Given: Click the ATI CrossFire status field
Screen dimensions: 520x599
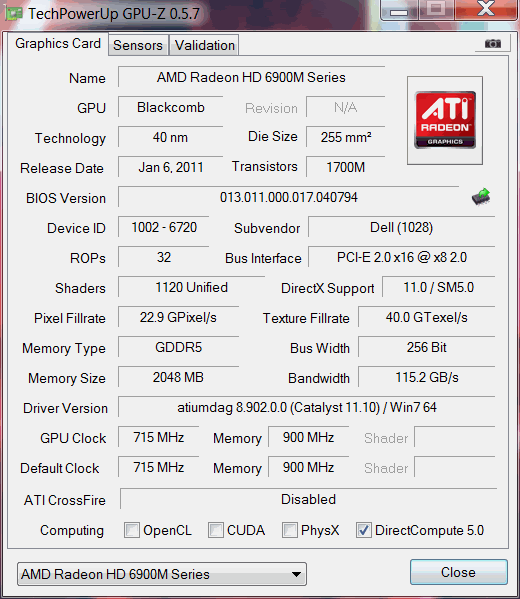Looking at the screenshot, I should pyautogui.click(x=308, y=499).
